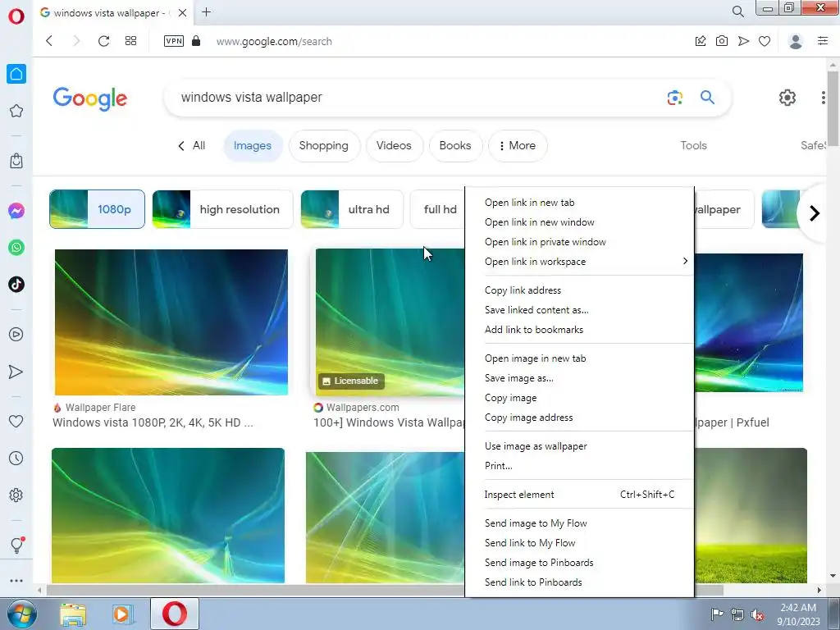This screenshot has height=630, width=840.
Task: Switch to the Shopping tab
Action: click(x=323, y=146)
